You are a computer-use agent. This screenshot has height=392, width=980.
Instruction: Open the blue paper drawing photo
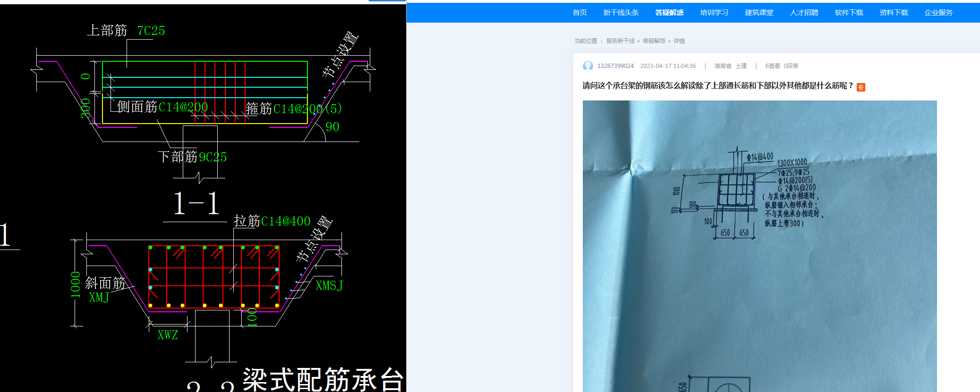tap(759, 246)
